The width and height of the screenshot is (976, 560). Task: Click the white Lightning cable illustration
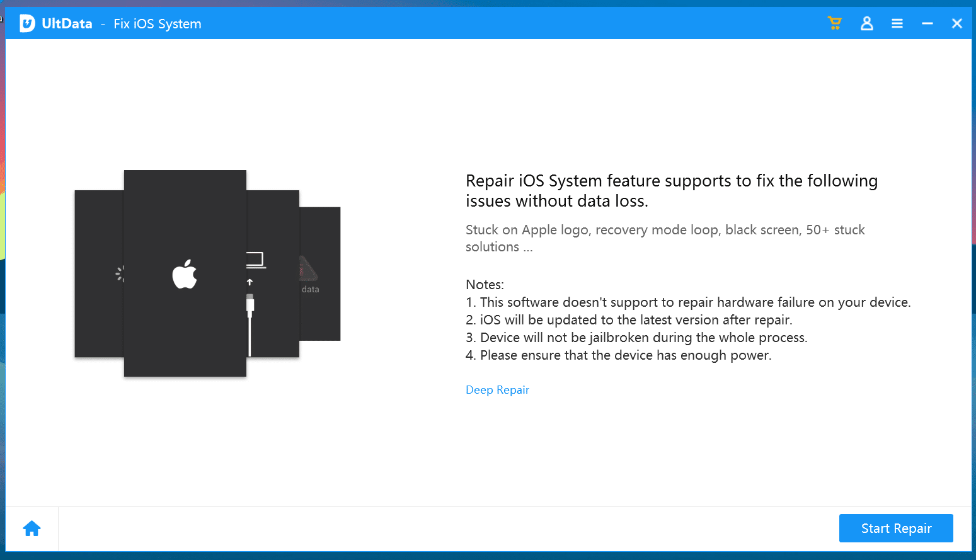tap(250, 324)
